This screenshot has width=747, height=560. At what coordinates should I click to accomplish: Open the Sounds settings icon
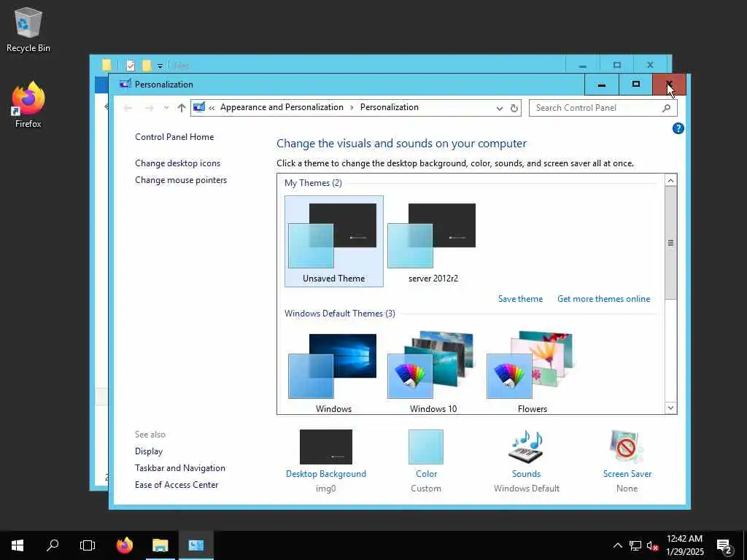point(526,447)
